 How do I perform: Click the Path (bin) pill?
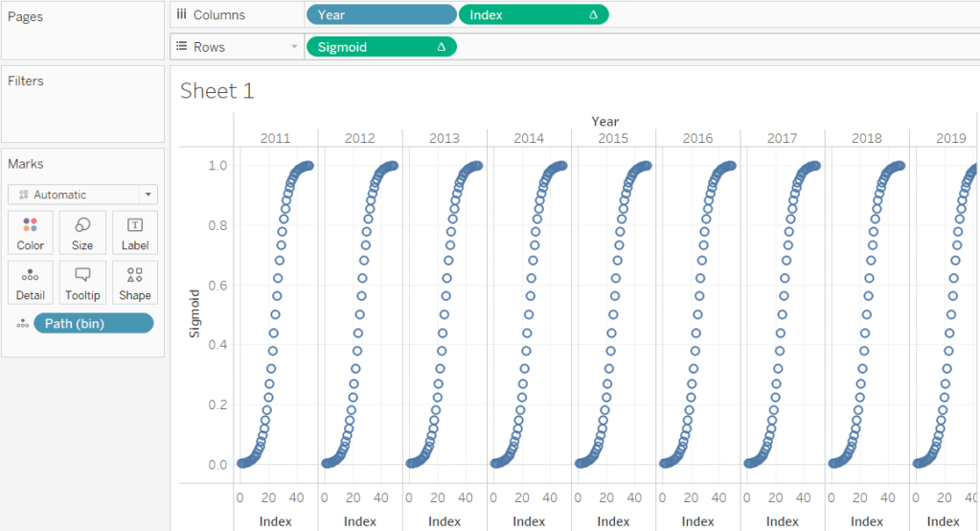click(93, 324)
